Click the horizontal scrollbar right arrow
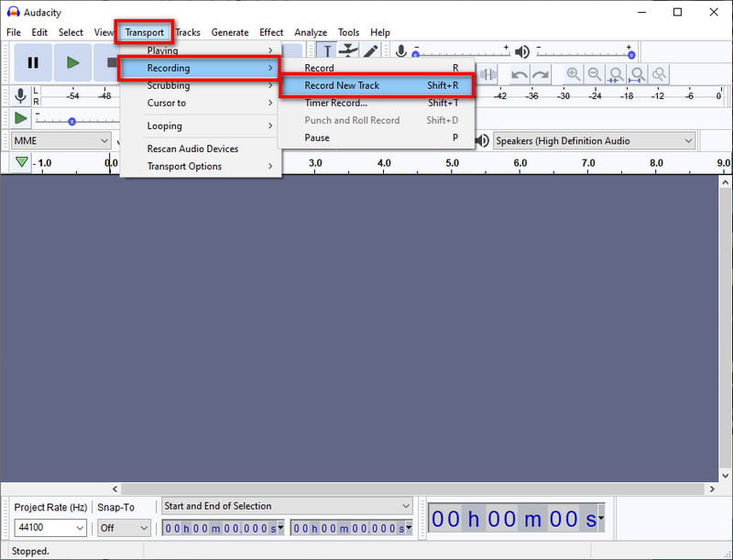 712,489
